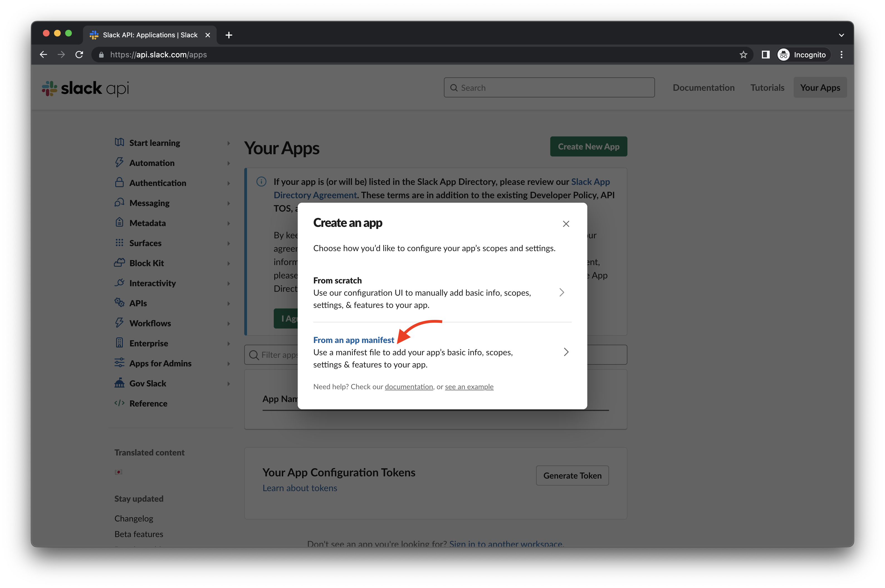Click the Automation lightning icon
Screen dimensions: 885x588
(x=119, y=162)
